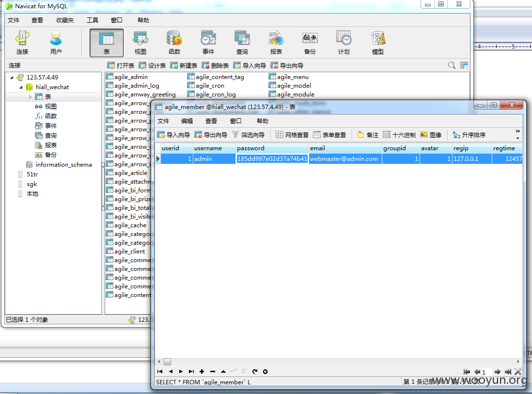Click 删除表 (Delete Table) button
Viewport: 532px width, 394px height.
tap(215, 65)
